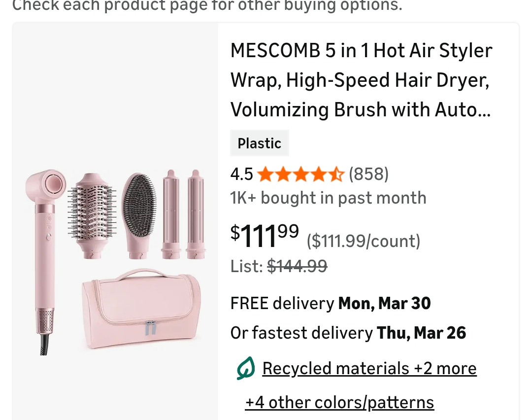Viewport: 532px width, 420px height.
Task: Click the orange star rating icons
Action: [x=300, y=174]
